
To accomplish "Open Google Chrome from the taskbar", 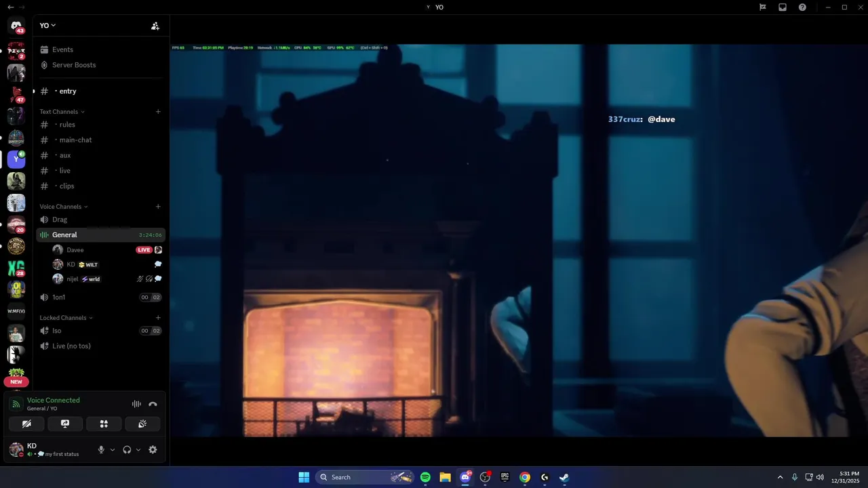I will coord(525,477).
